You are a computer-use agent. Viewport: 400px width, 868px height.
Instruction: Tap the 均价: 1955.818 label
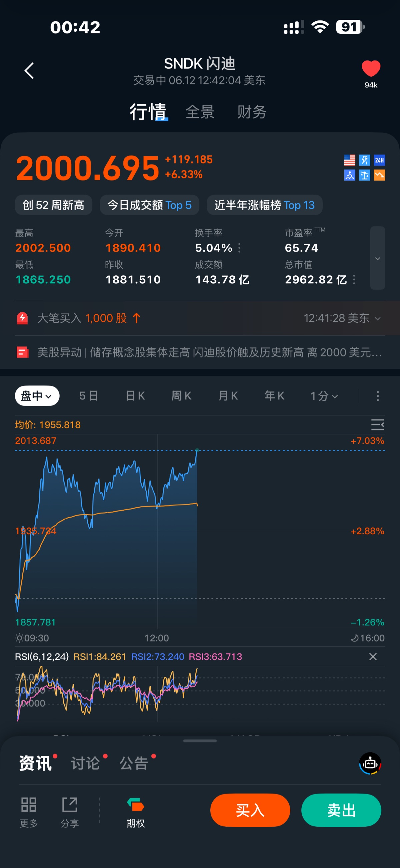click(x=48, y=424)
